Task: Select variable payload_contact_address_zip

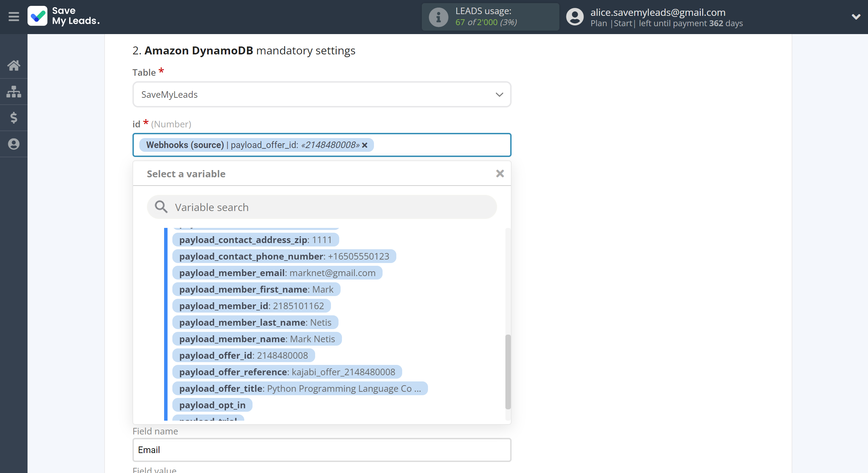Action: [x=255, y=240]
